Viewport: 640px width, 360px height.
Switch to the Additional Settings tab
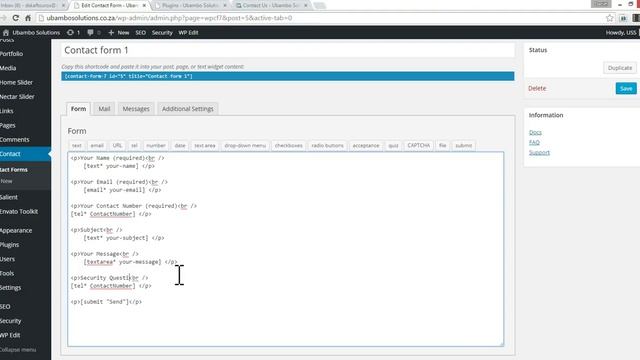[x=188, y=109]
